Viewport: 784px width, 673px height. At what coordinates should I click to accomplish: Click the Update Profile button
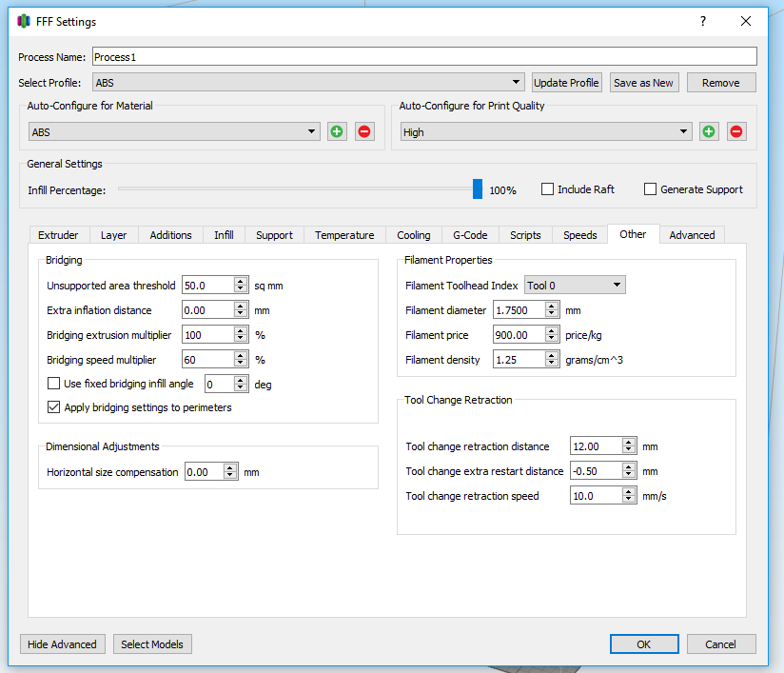coord(566,83)
